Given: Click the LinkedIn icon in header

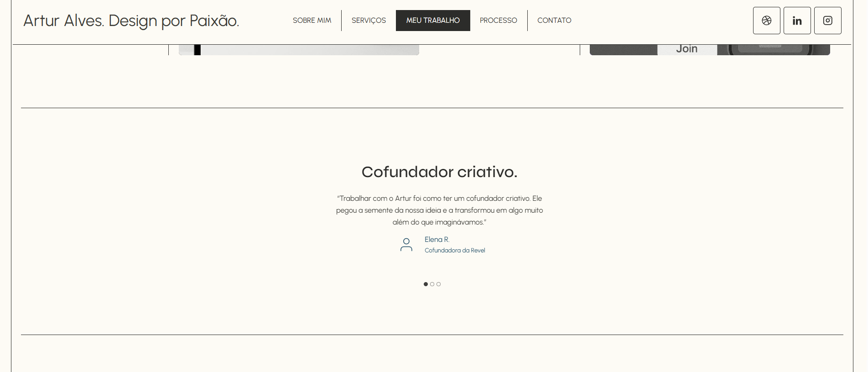Looking at the screenshot, I should 797,21.
